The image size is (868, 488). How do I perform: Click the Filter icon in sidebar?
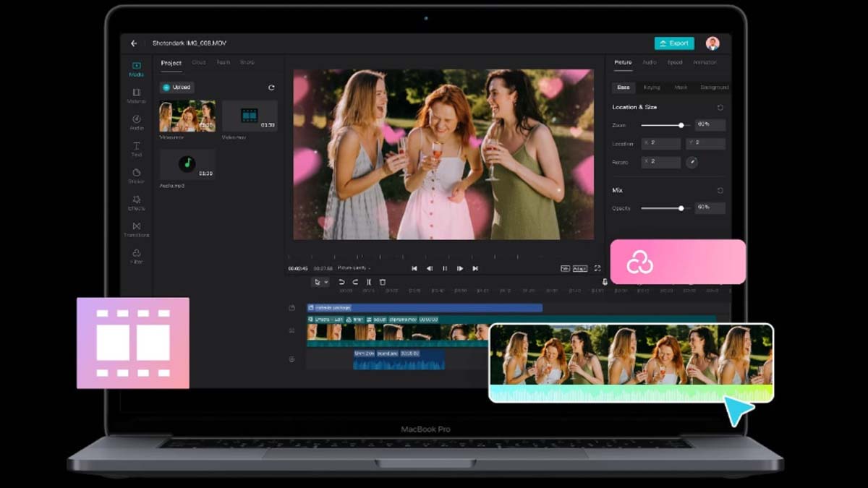point(136,254)
